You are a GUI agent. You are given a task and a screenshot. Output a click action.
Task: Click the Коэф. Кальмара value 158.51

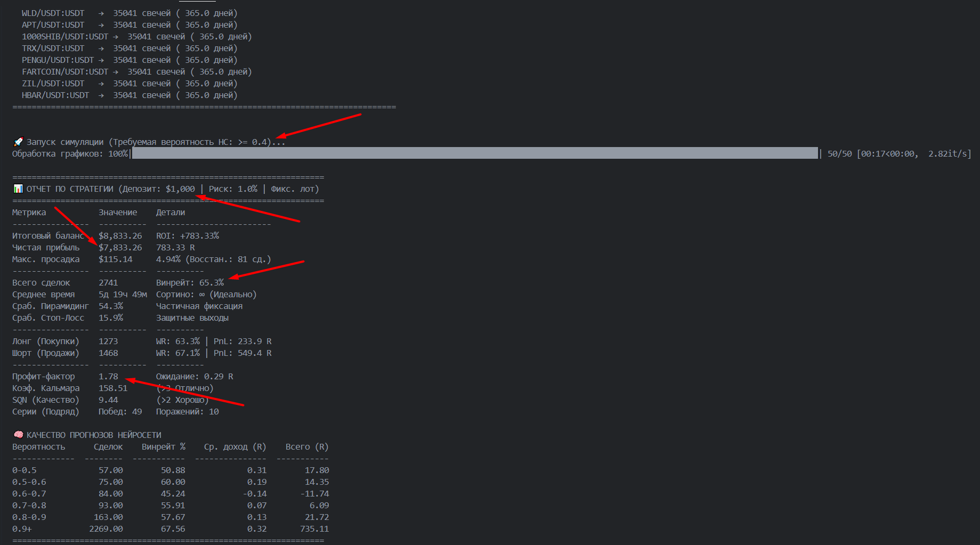(x=113, y=388)
